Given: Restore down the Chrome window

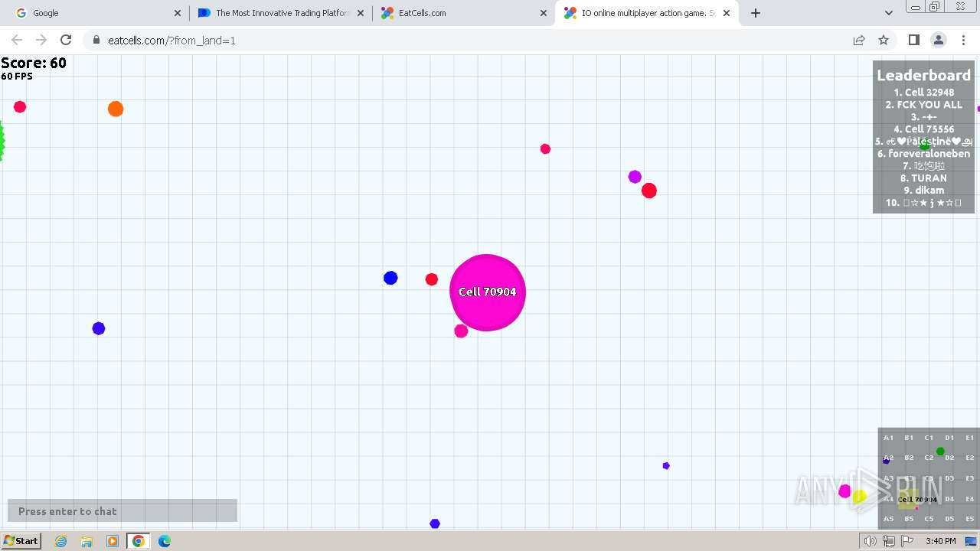Looking at the screenshot, I should [x=935, y=7].
